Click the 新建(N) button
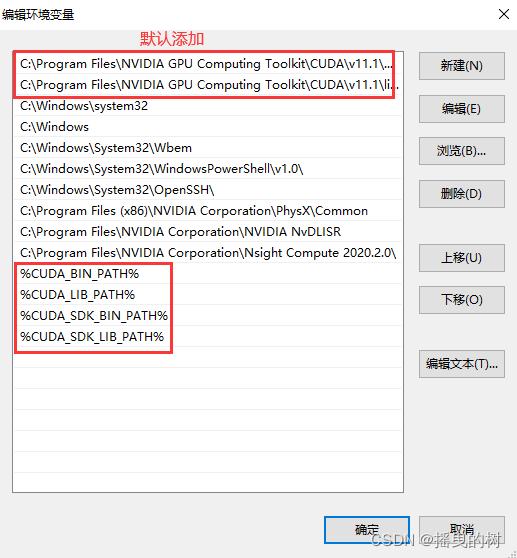The height and width of the screenshot is (558, 517). (461, 66)
